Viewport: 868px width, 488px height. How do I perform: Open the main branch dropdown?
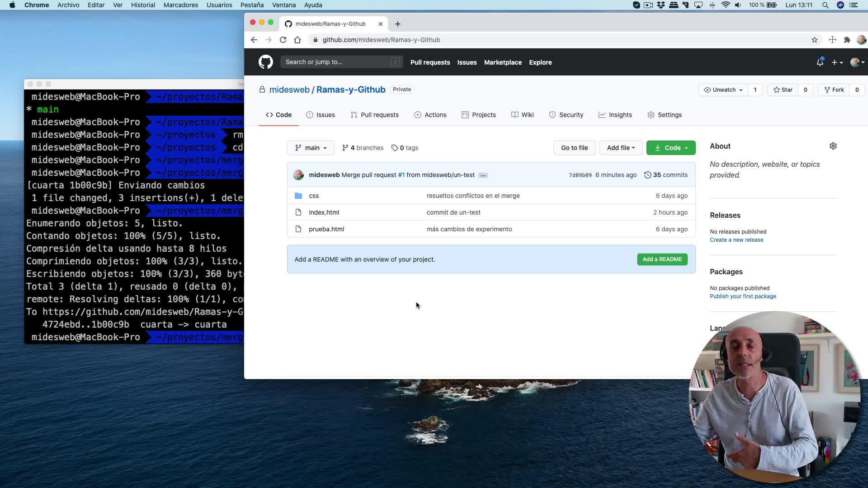311,148
